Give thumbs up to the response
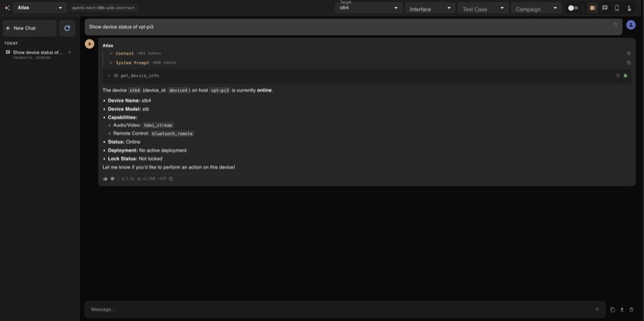 point(105,179)
